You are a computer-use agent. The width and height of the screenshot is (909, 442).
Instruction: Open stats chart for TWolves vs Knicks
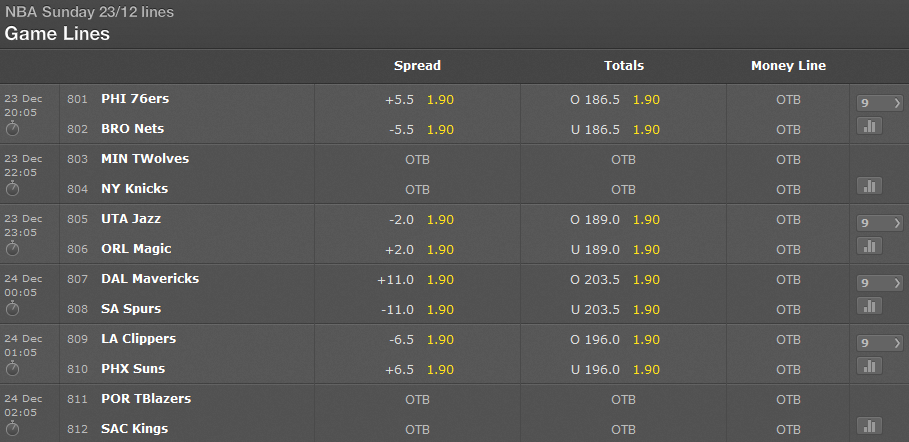click(x=869, y=186)
